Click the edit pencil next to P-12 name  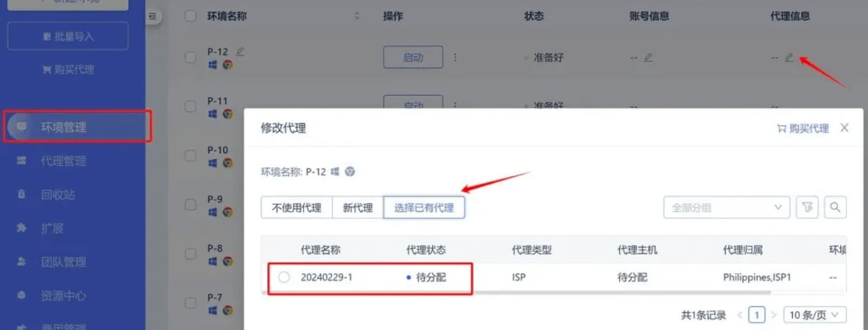pyautogui.click(x=240, y=51)
